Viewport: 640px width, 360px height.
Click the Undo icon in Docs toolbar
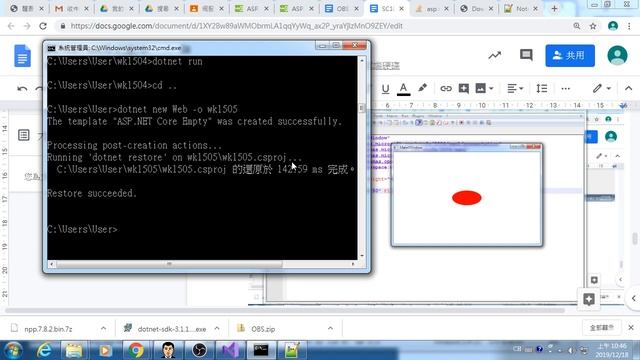tap(22, 89)
